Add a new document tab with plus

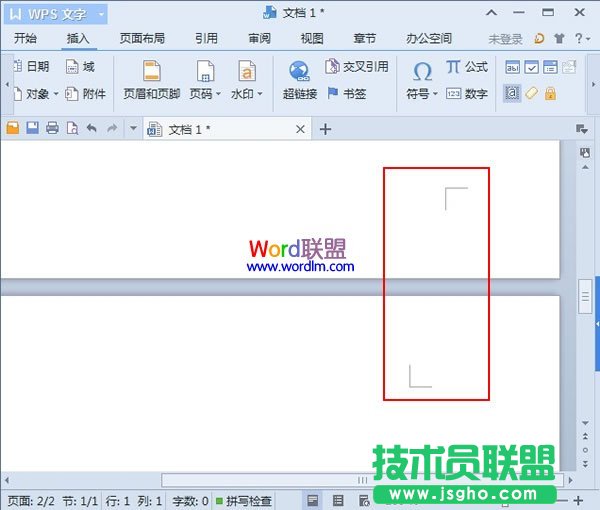pyautogui.click(x=325, y=129)
